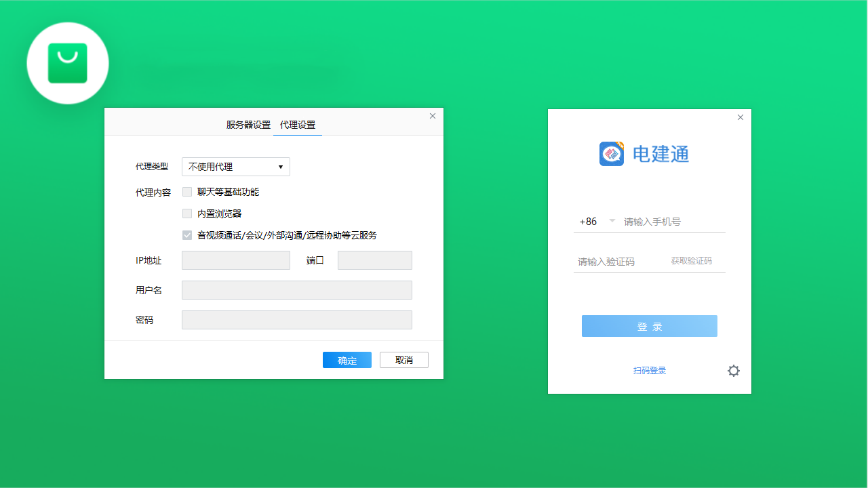Open settings via the gear icon
This screenshot has height=488, width=868.
pos(733,371)
